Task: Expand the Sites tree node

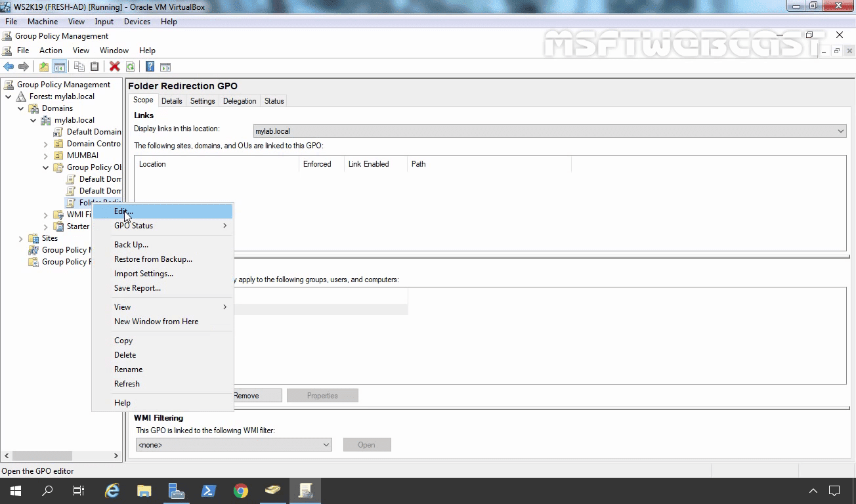Action: [x=21, y=238]
